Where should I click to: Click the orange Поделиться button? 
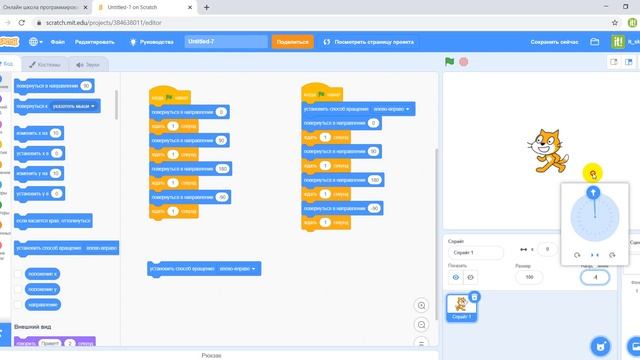(x=293, y=42)
